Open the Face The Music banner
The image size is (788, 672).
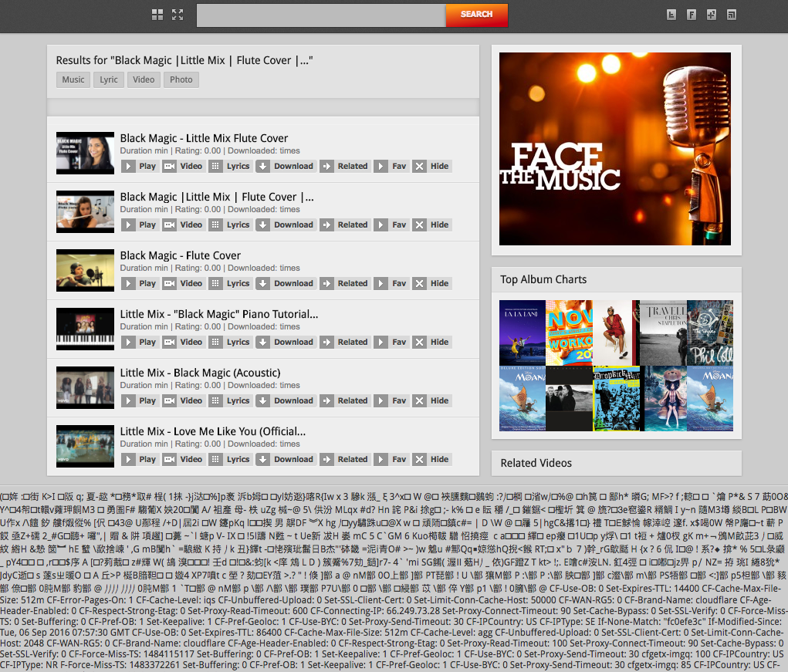point(615,149)
